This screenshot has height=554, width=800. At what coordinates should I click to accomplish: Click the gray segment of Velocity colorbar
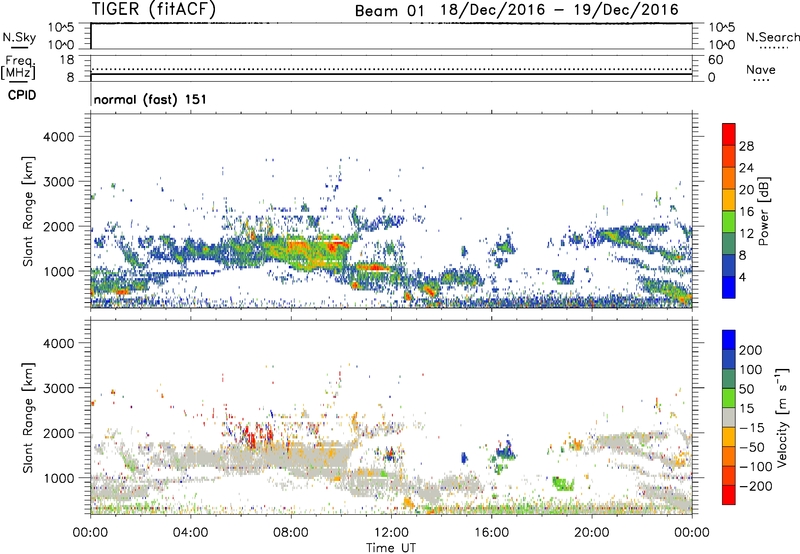tap(729, 417)
